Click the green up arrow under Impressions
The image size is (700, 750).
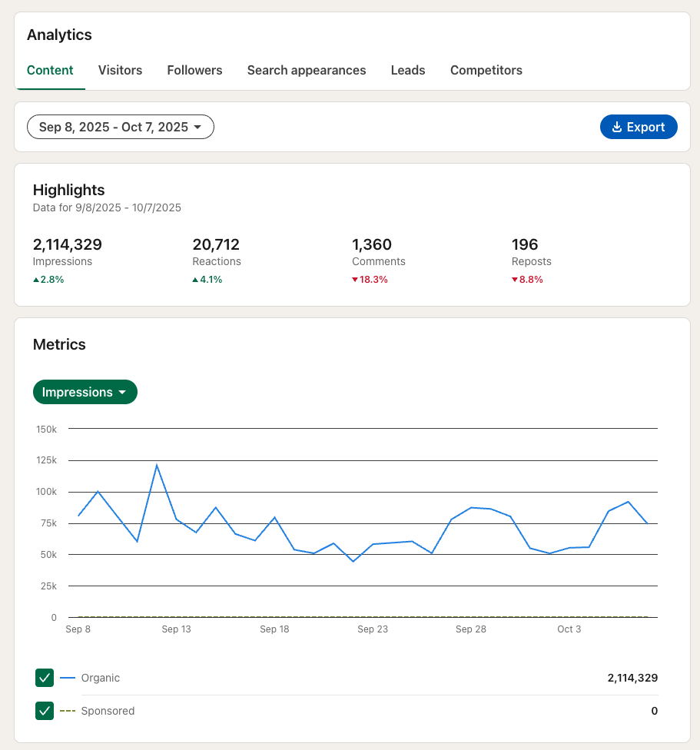[x=36, y=280]
